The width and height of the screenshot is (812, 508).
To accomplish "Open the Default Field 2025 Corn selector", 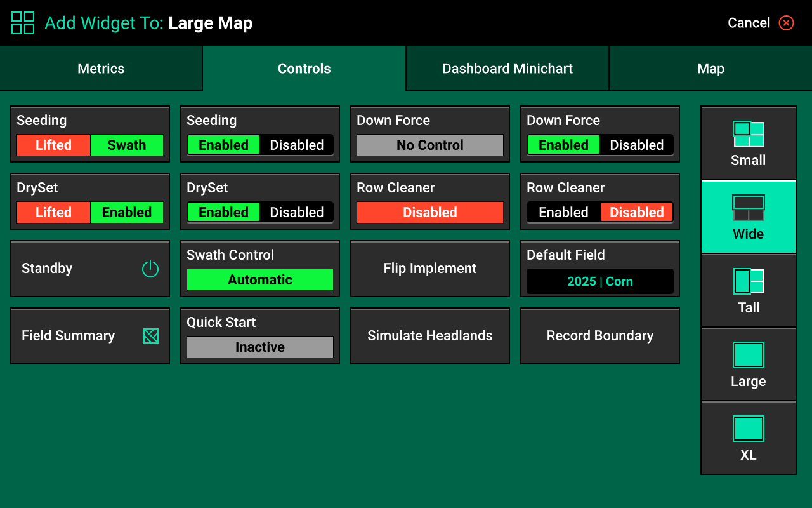I will (x=600, y=281).
